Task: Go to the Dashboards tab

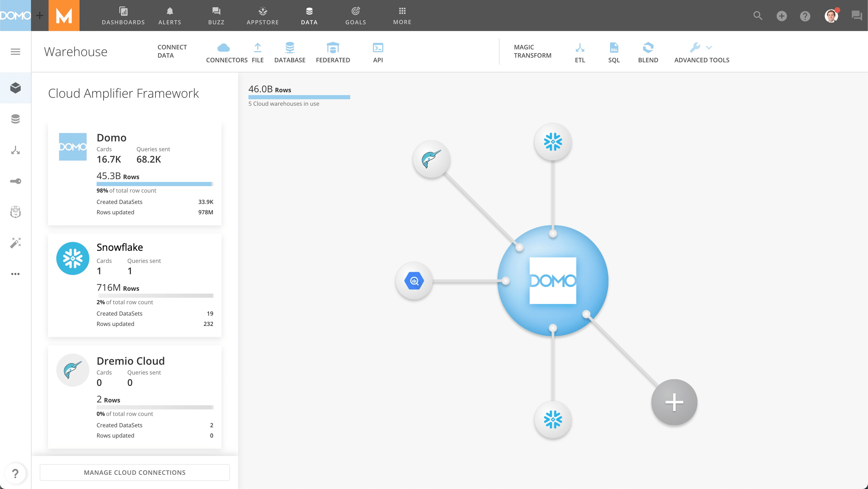Action: pos(123,16)
